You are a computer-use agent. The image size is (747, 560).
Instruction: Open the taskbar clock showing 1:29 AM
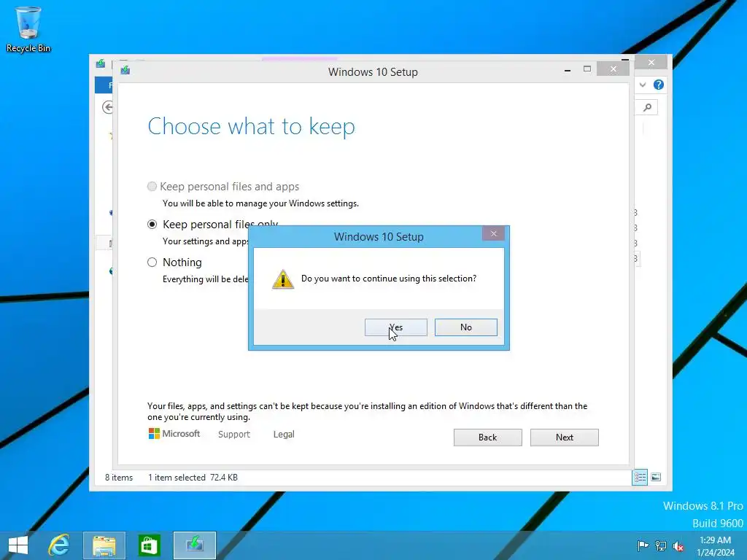click(x=715, y=545)
